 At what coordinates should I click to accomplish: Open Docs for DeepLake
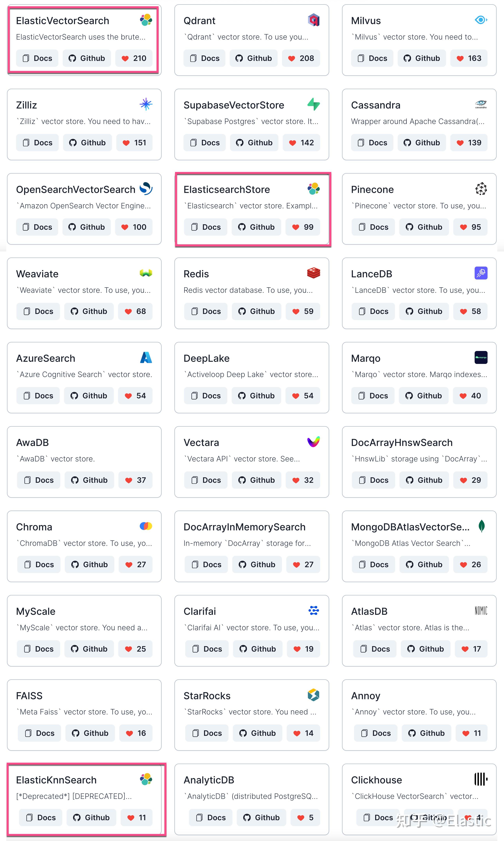click(x=205, y=396)
